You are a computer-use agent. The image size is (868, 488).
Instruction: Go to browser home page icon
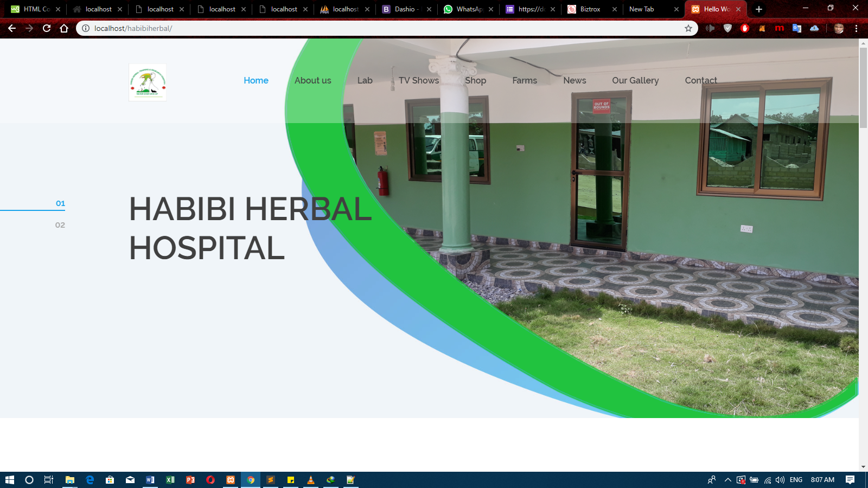click(64, 28)
